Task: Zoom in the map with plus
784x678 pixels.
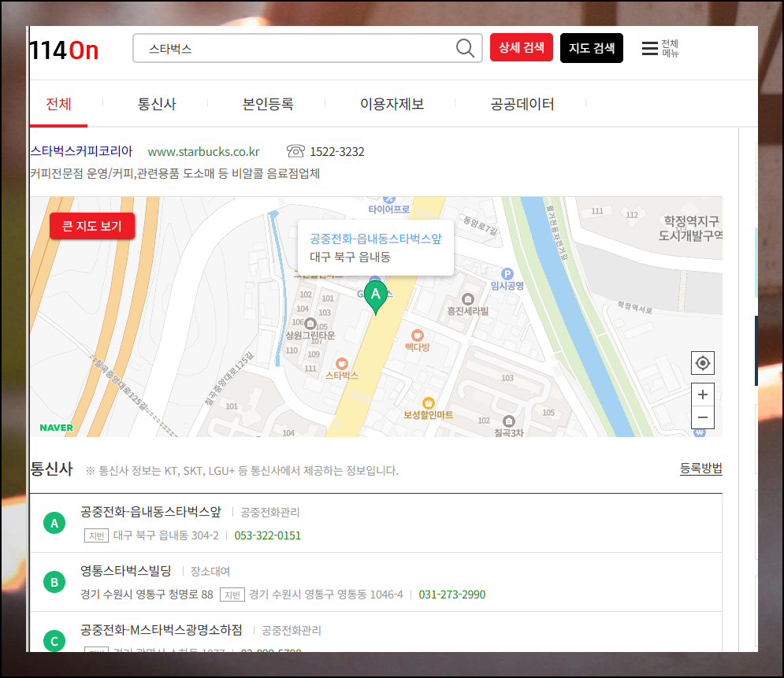Action: click(x=703, y=395)
